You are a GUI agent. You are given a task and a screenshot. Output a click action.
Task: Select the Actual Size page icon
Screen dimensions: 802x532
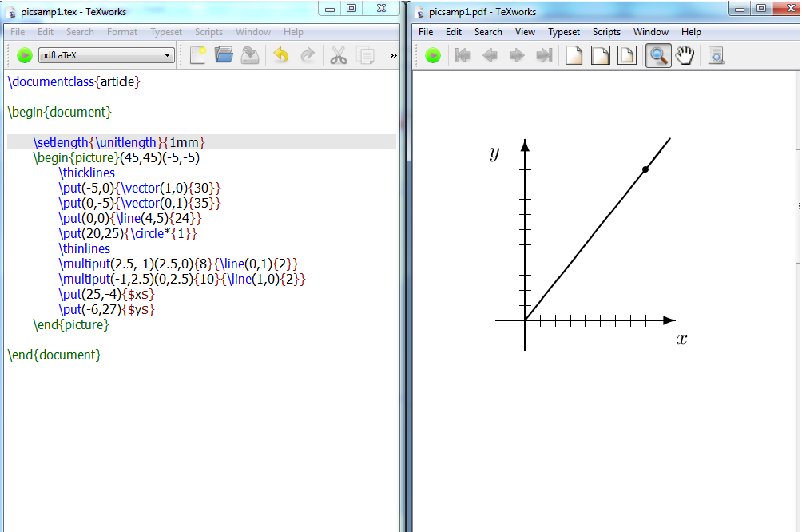click(x=574, y=55)
